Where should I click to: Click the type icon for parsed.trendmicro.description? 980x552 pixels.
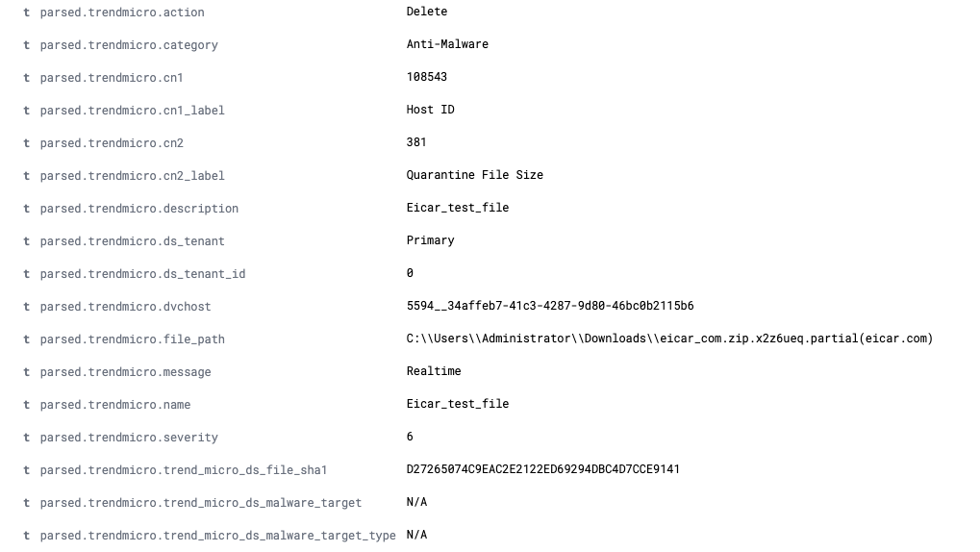(27, 209)
